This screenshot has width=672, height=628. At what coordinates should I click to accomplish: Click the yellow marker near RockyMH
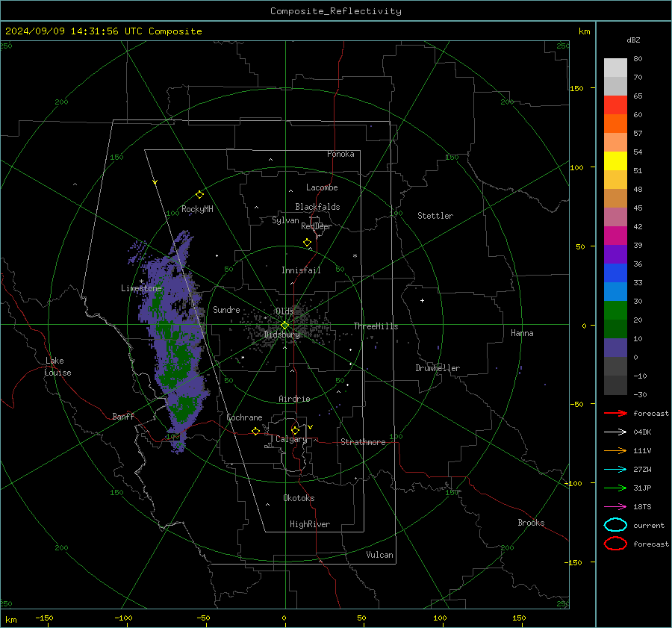click(x=199, y=195)
